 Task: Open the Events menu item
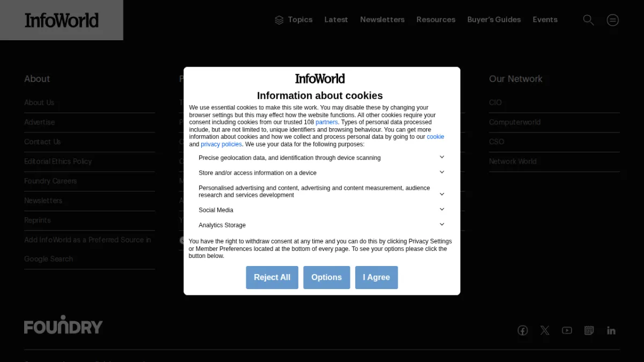[x=545, y=20]
